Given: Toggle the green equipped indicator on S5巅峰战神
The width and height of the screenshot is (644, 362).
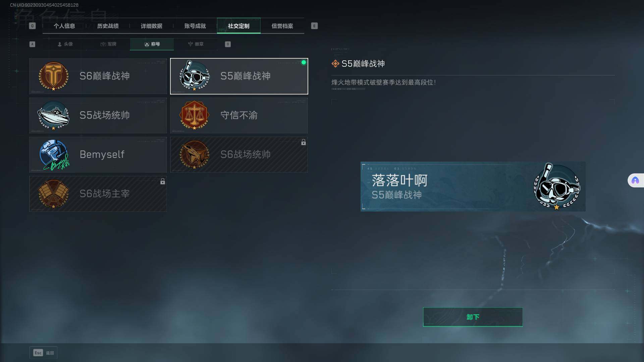Looking at the screenshot, I should (x=304, y=62).
